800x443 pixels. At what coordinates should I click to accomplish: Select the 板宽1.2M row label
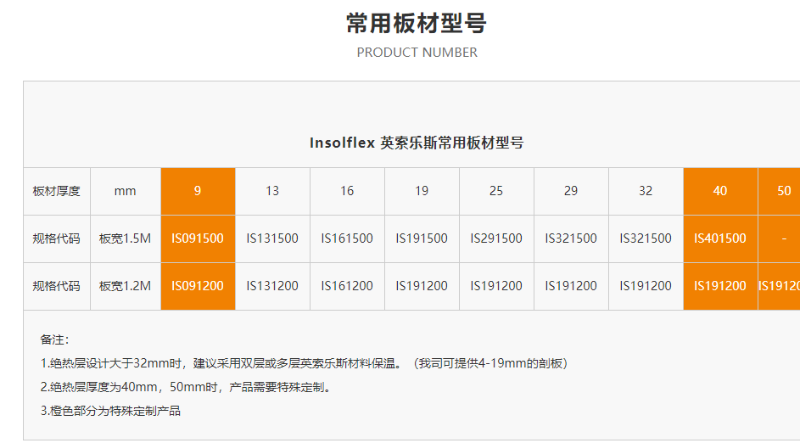pyautogui.click(x=125, y=286)
